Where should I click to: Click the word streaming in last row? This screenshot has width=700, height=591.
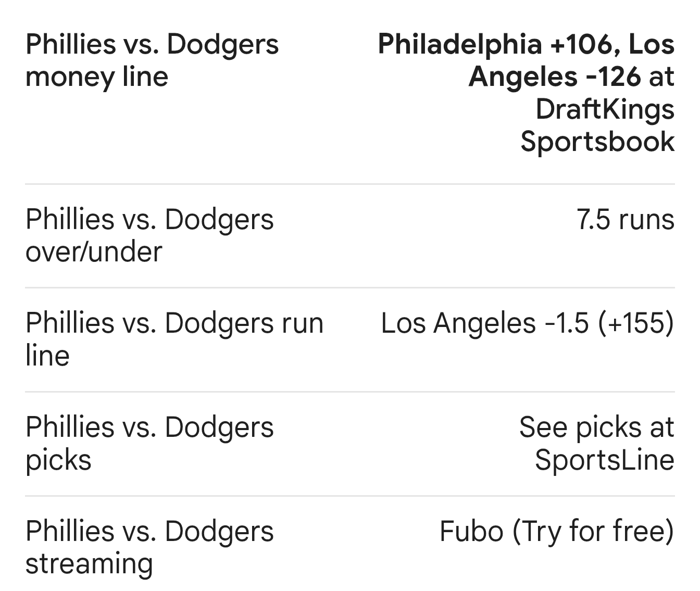tap(89, 564)
